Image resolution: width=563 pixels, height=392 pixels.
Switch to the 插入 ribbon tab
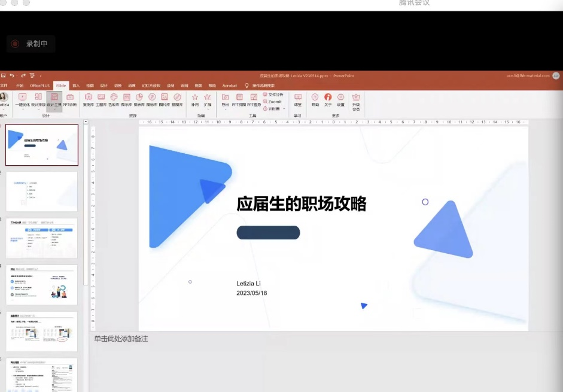[x=76, y=86]
